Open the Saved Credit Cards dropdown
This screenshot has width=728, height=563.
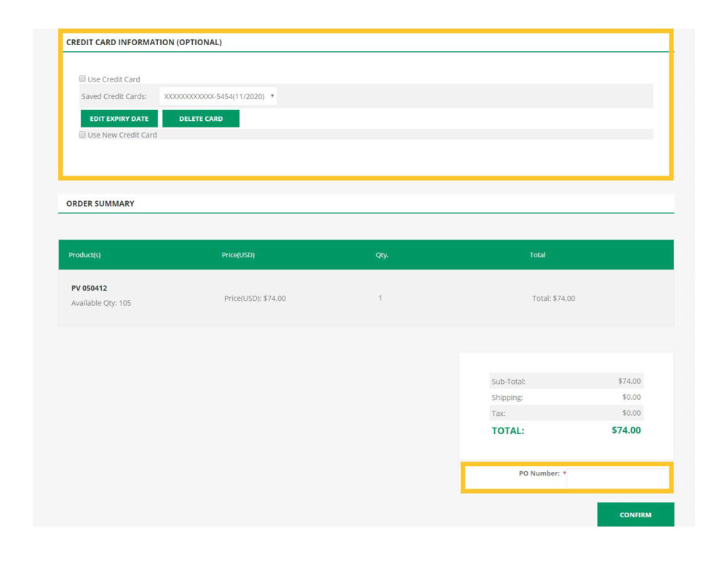218,96
